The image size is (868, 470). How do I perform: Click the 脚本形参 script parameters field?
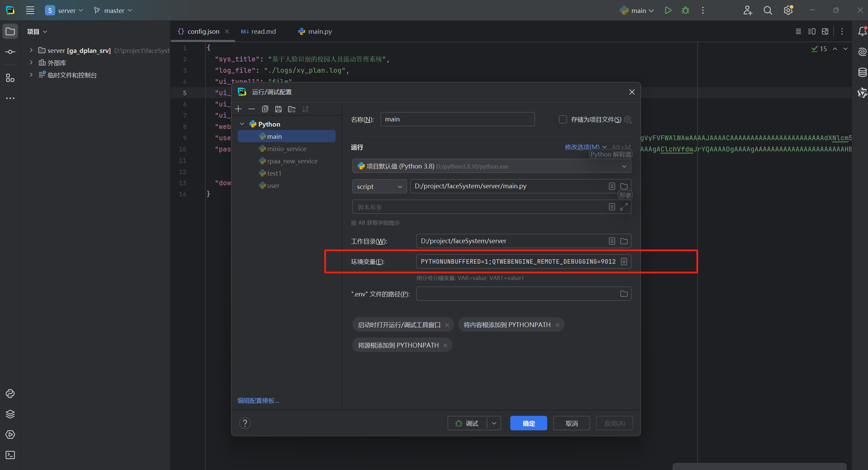click(x=477, y=207)
